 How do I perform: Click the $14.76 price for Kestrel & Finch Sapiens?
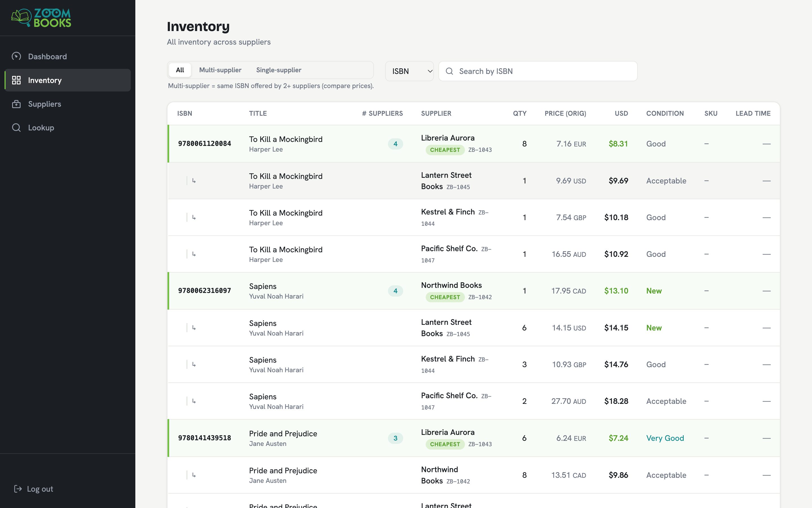616,365
